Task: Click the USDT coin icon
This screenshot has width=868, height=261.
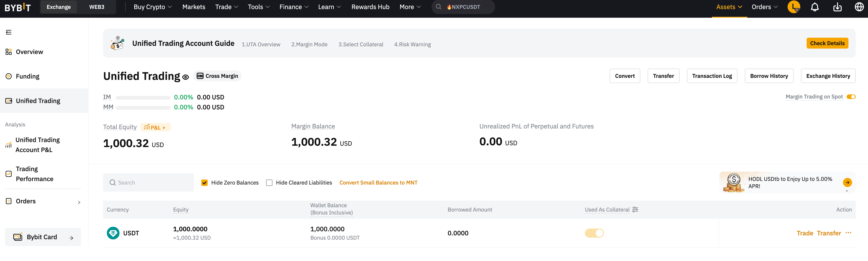Action: [x=113, y=233]
